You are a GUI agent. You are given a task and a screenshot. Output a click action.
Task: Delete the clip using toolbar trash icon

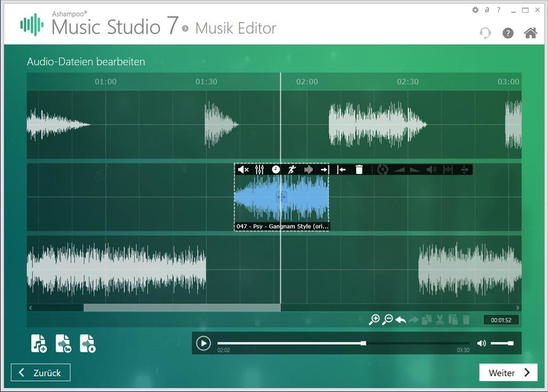[359, 170]
